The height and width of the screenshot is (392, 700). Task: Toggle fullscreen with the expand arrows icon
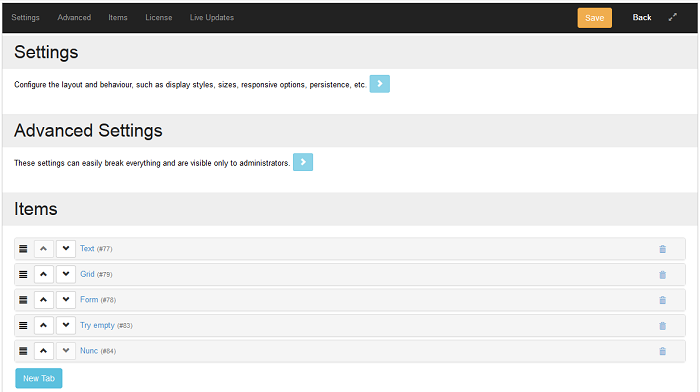[673, 17]
